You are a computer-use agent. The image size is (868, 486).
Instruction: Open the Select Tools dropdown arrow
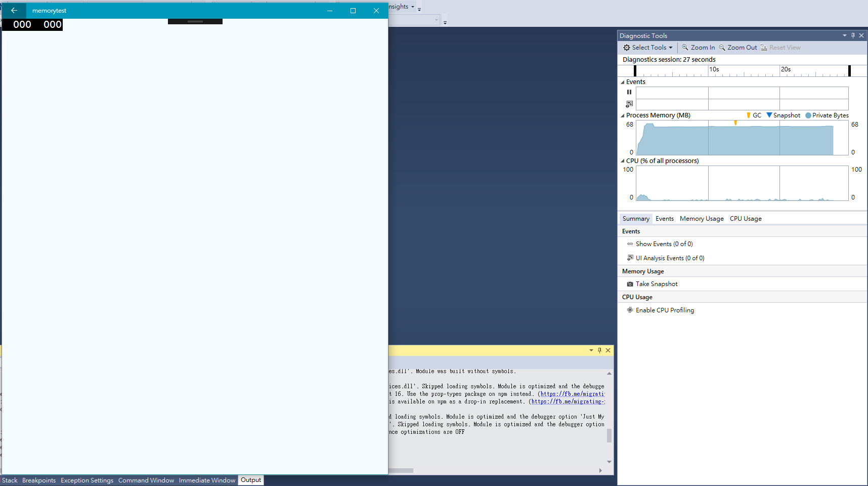(x=670, y=47)
